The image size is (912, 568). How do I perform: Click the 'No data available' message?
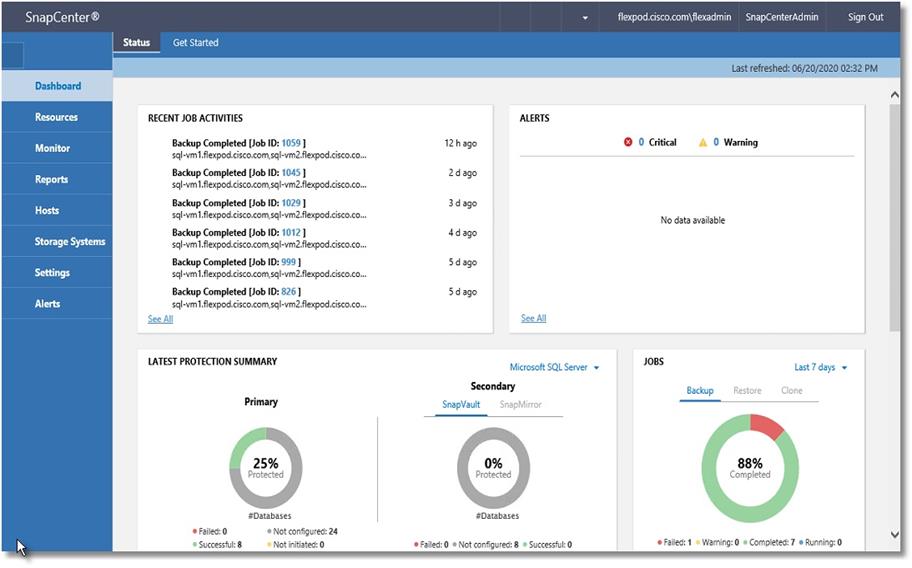pos(693,220)
